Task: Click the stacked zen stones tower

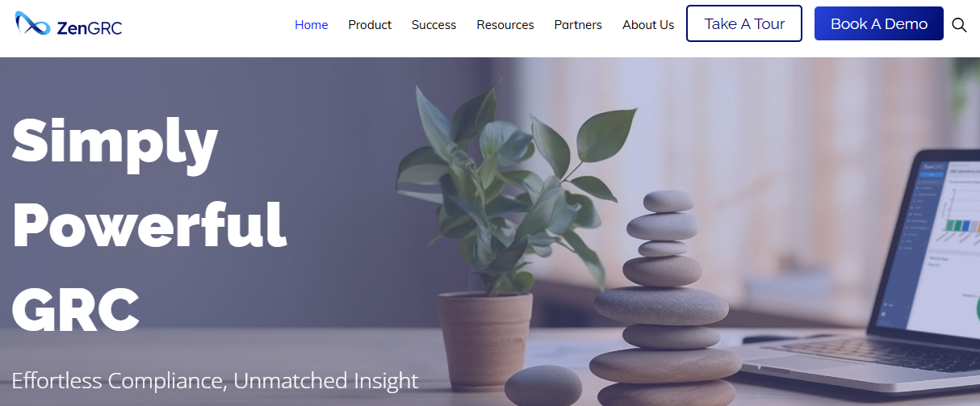Action: (x=667, y=298)
